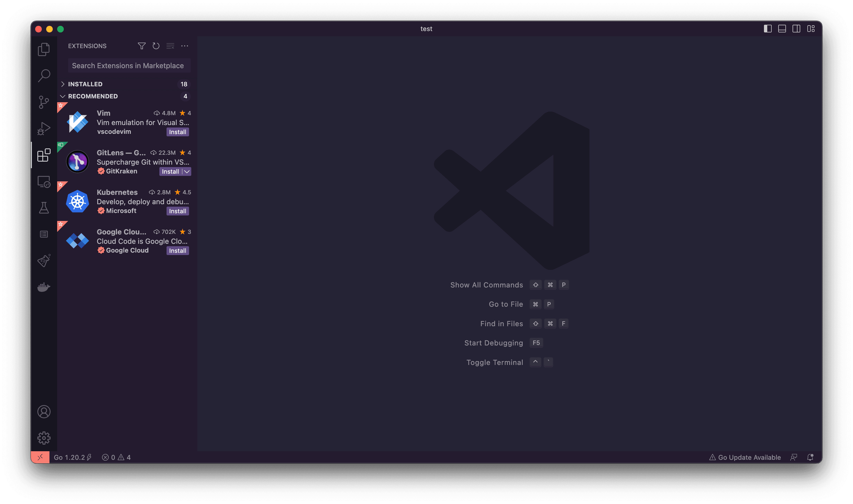Open the Google Cloud Code extension icon
853x504 pixels.
click(77, 241)
